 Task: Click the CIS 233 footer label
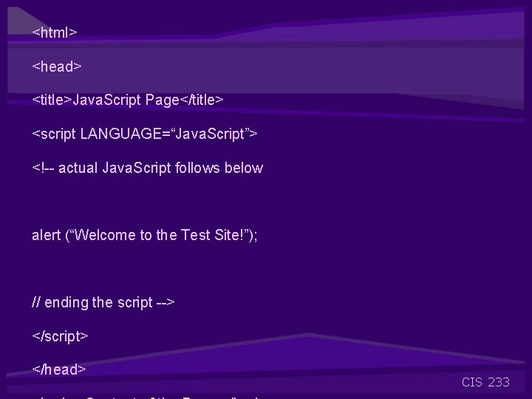[485, 383]
